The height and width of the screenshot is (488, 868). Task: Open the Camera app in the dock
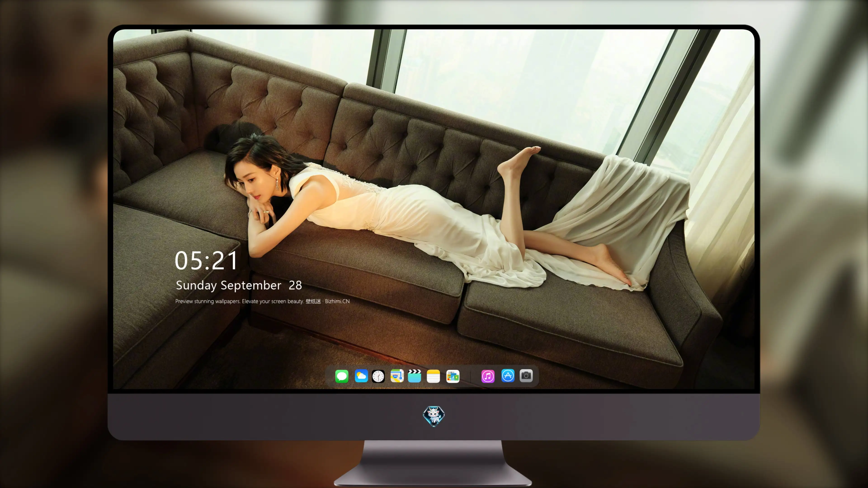pyautogui.click(x=526, y=375)
